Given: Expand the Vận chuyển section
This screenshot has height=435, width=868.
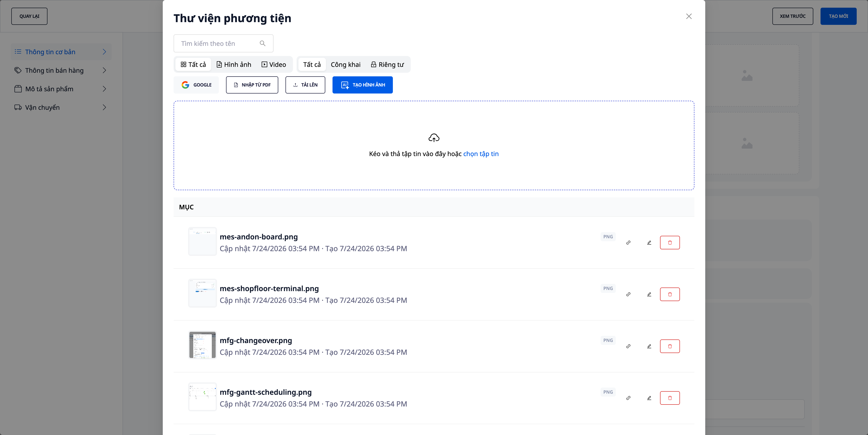Looking at the screenshot, I should click(x=61, y=108).
